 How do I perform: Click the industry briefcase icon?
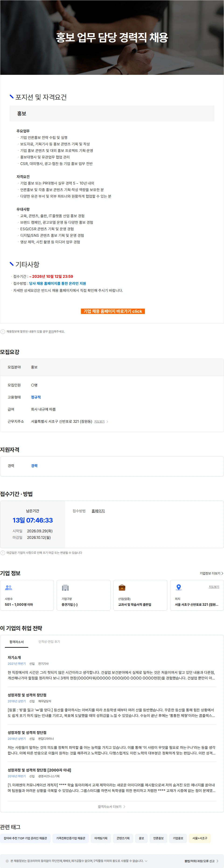(x=122, y=588)
